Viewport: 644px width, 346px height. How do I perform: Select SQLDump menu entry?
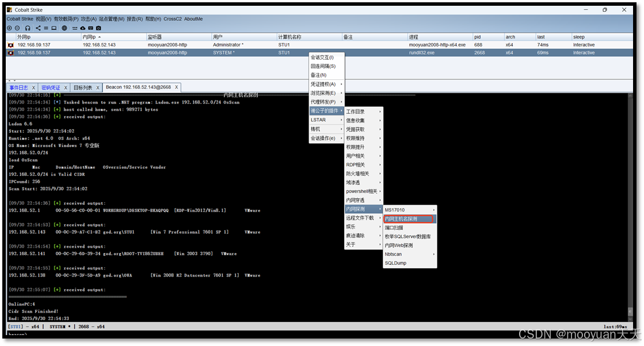point(410,263)
